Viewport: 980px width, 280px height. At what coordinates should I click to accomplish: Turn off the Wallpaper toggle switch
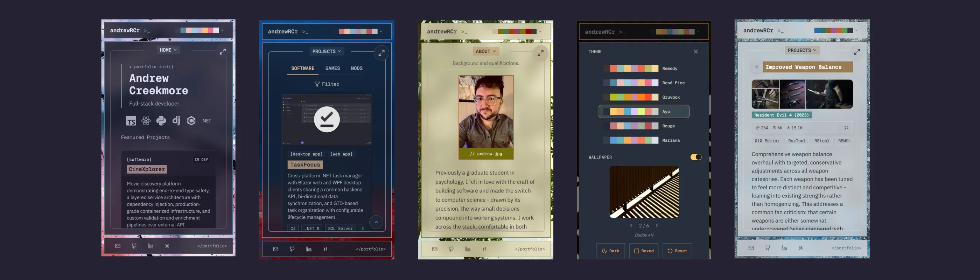696,157
